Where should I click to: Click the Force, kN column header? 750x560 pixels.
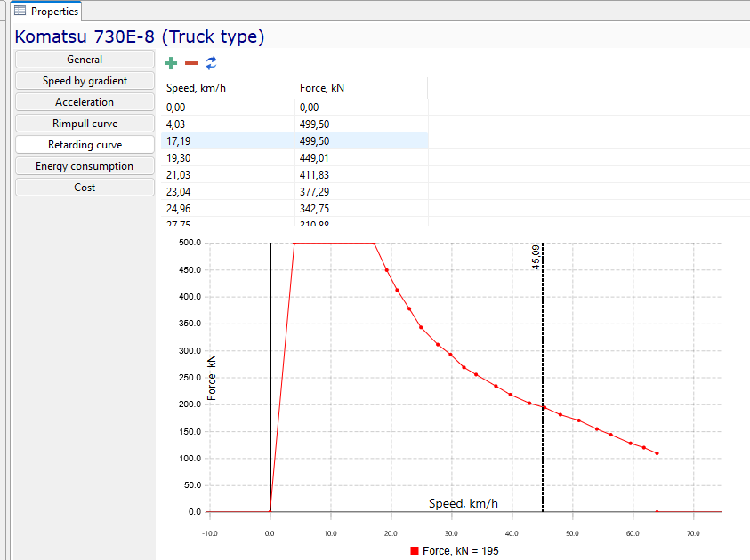(361, 88)
